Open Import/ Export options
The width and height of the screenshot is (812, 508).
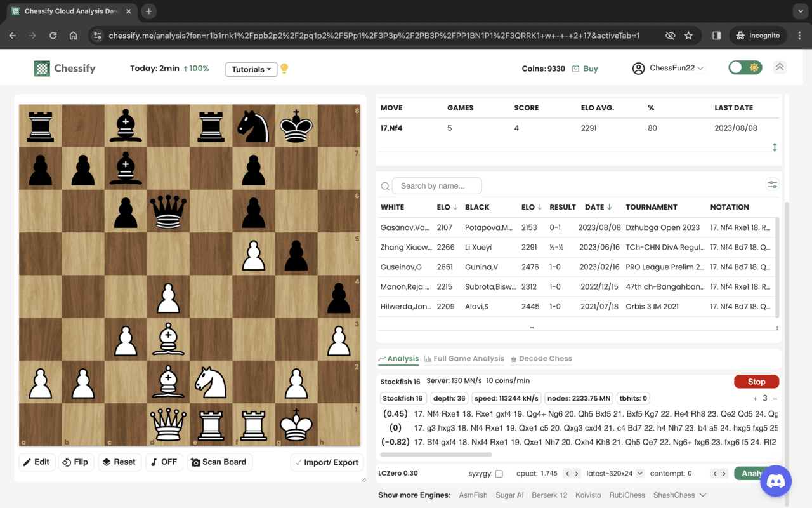(x=327, y=462)
